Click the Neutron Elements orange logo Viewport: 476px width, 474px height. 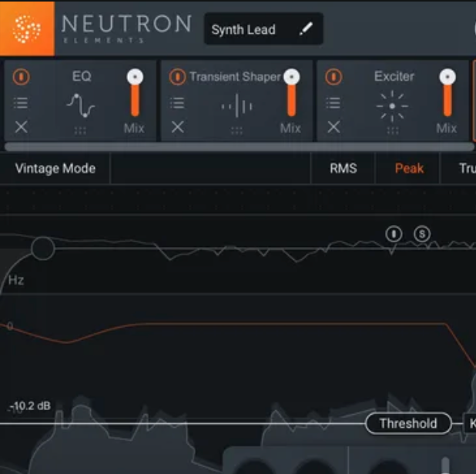click(27, 28)
